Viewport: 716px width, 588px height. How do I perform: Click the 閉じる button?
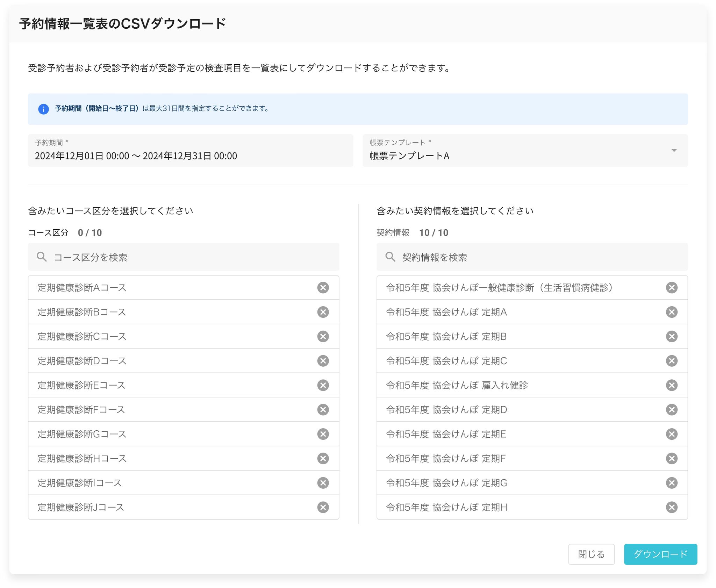tap(591, 554)
